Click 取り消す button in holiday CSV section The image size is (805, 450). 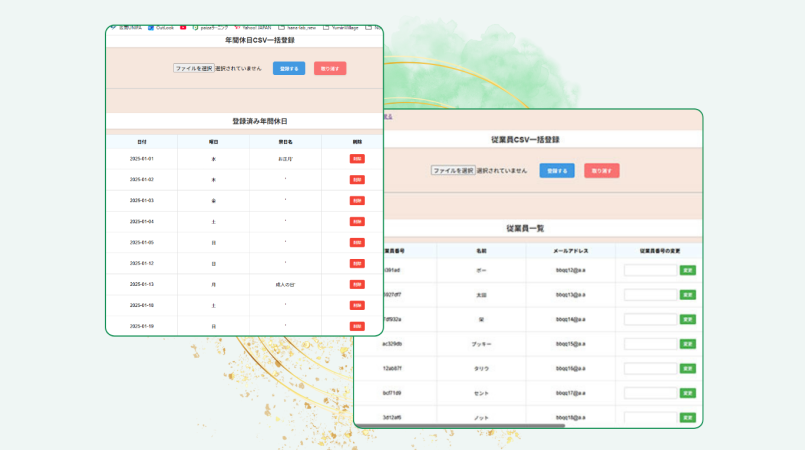click(x=330, y=69)
